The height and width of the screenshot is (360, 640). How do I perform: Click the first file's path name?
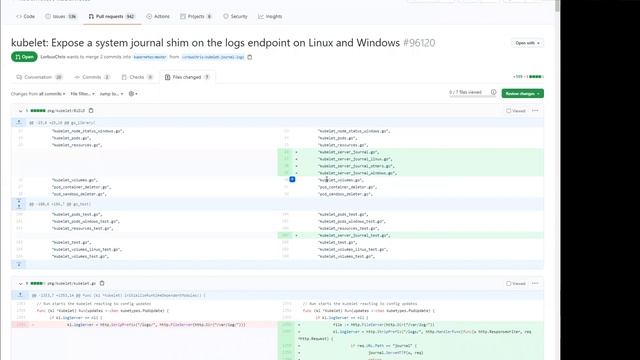pos(66,111)
